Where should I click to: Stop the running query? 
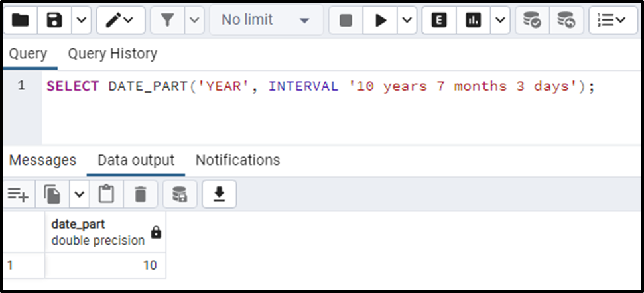[x=346, y=20]
